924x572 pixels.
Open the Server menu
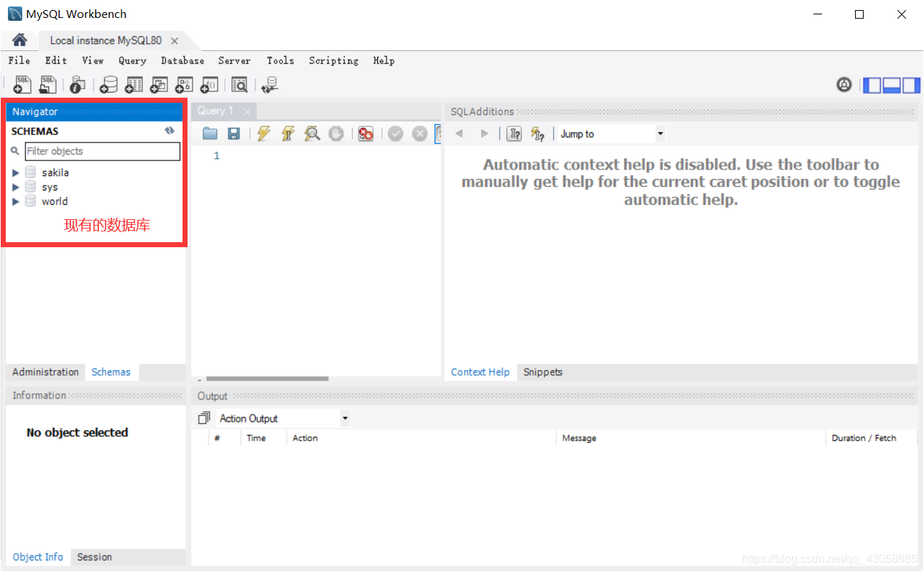[235, 60]
